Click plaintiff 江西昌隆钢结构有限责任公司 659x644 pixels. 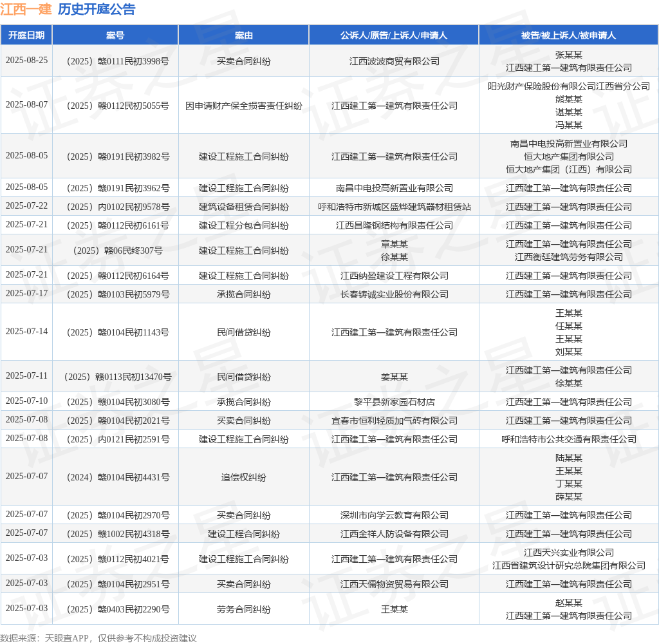point(394,225)
